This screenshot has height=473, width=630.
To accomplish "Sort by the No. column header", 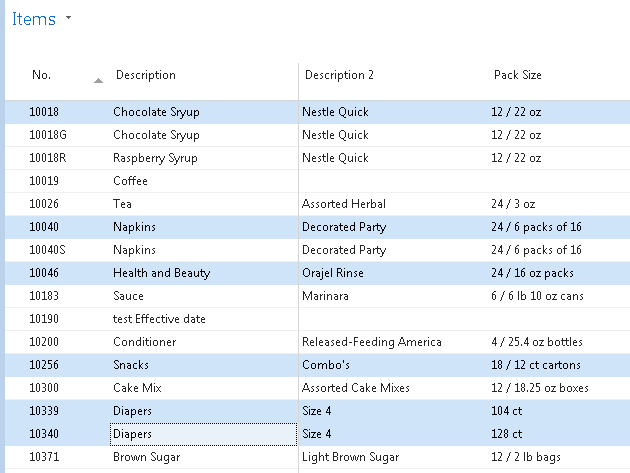I will coord(42,75).
